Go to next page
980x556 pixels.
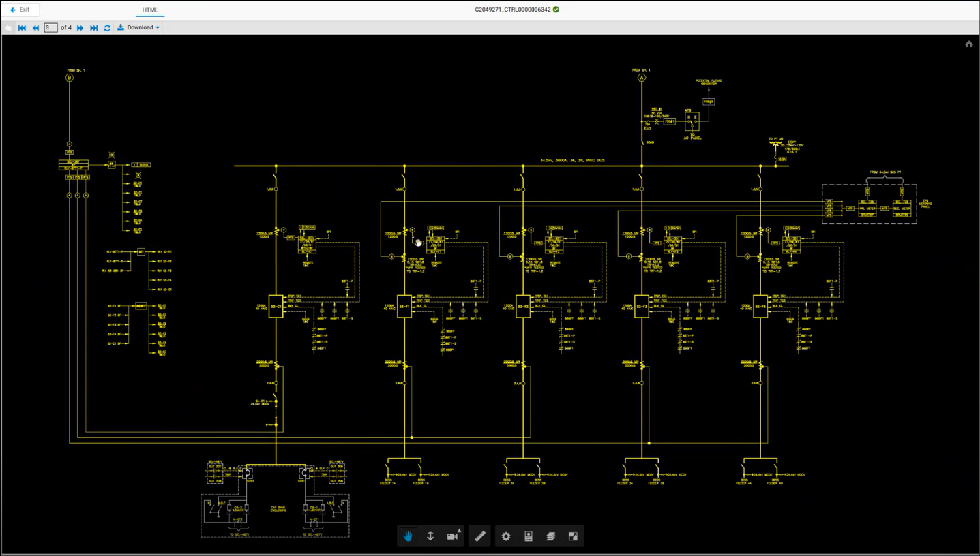pos(80,28)
